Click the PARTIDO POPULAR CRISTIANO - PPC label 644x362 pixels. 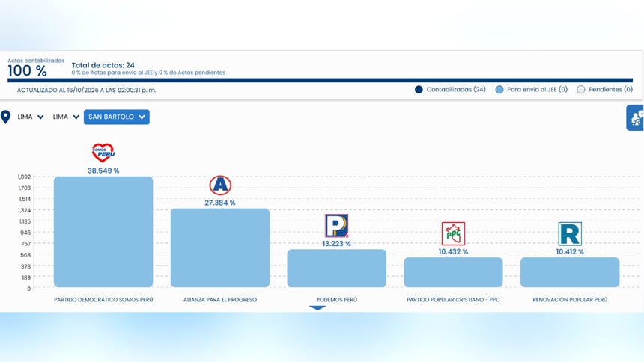click(x=454, y=300)
